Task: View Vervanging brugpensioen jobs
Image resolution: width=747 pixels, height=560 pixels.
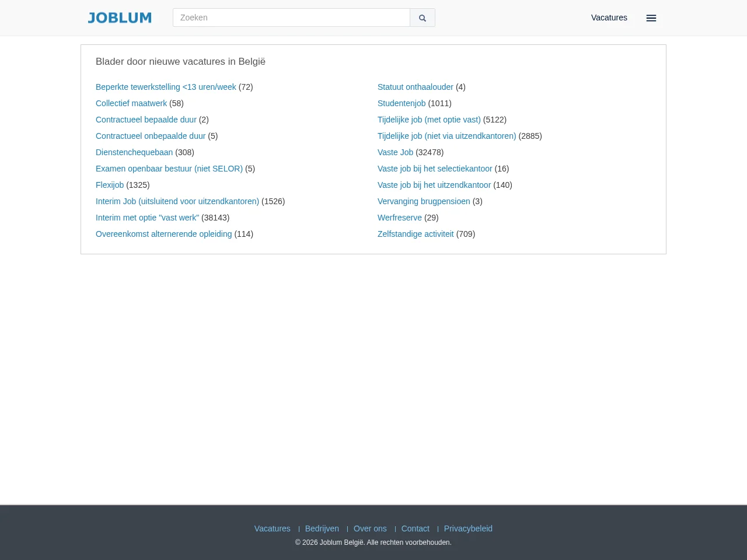Action: pos(424,201)
